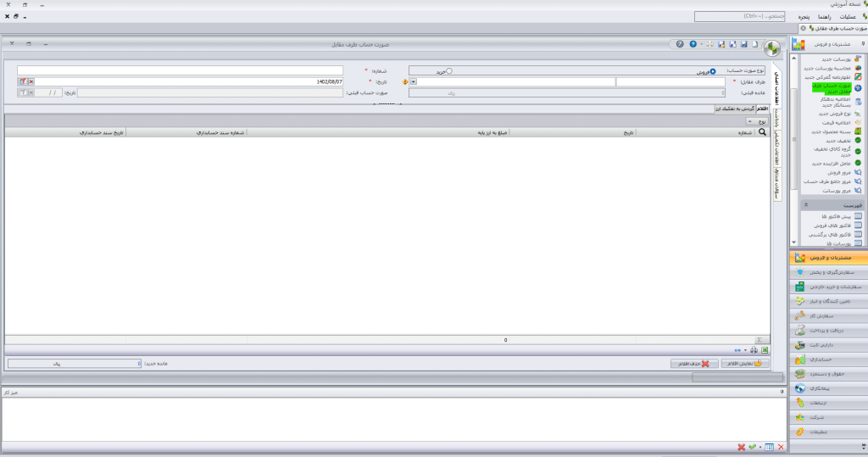
Task: Click red X clear button beside date field
Action: pos(31,82)
